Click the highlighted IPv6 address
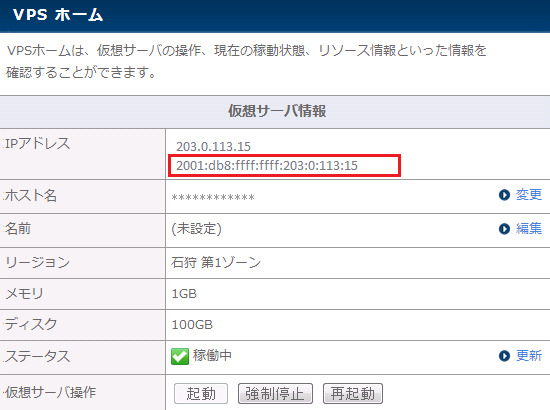 (267, 166)
